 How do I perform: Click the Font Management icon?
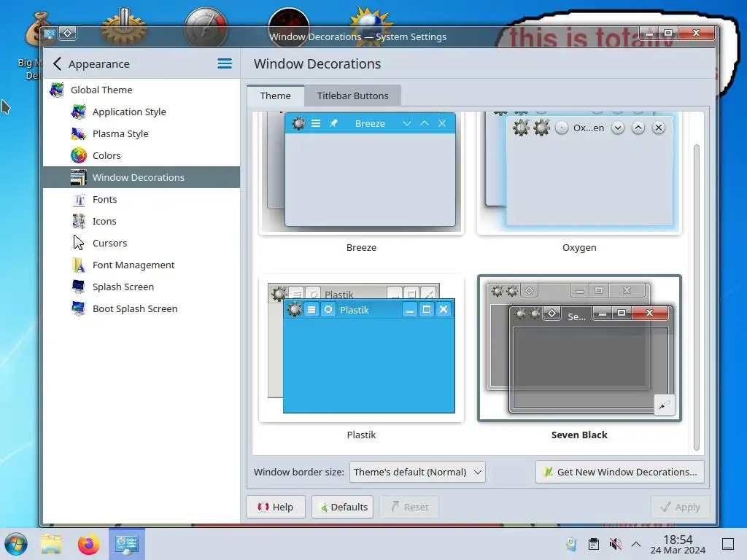tap(79, 265)
